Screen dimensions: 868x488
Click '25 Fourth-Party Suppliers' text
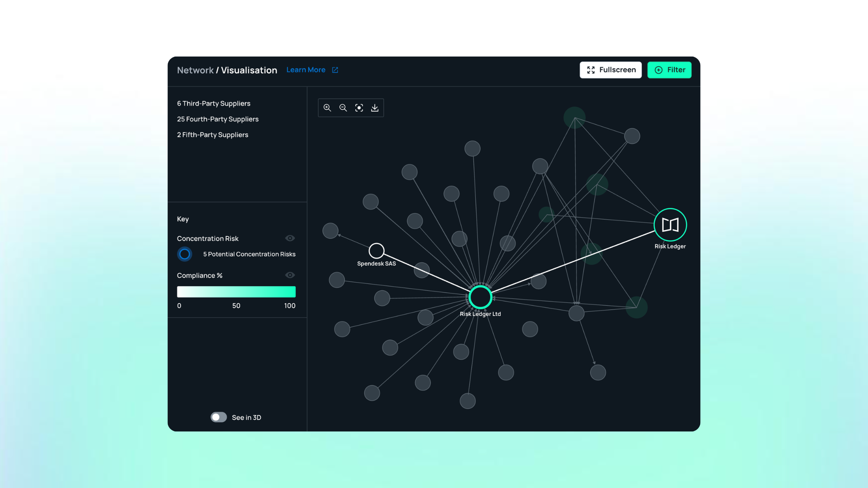click(x=218, y=119)
